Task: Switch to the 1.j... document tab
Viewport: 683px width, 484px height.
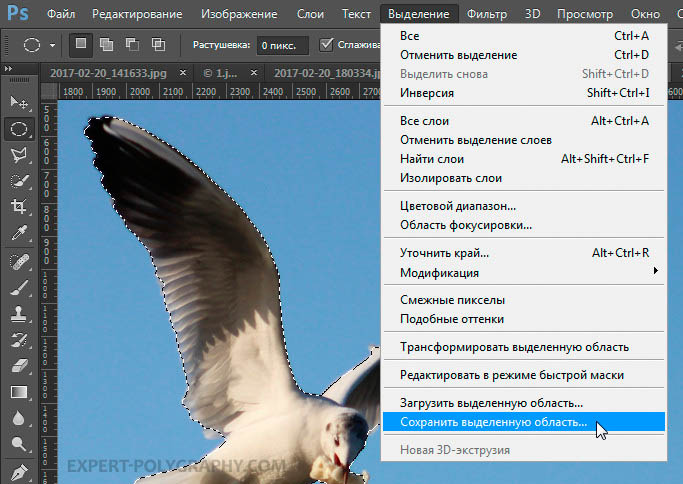Action: click(220, 73)
